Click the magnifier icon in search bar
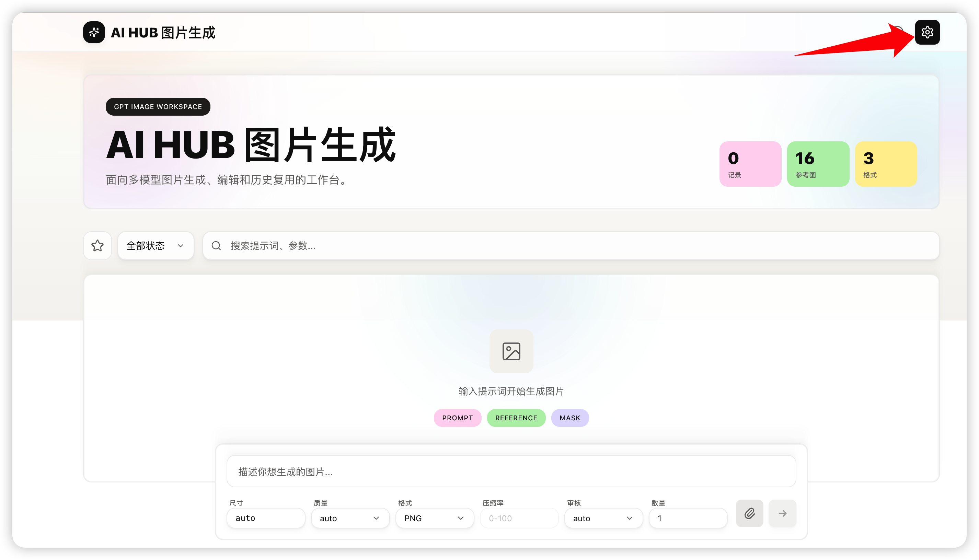 [x=216, y=245]
